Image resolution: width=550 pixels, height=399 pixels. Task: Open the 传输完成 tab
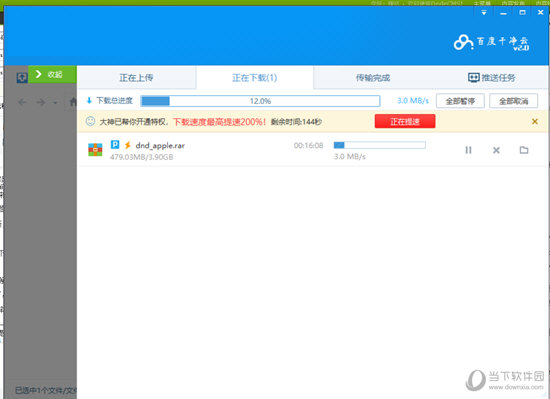(x=373, y=77)
